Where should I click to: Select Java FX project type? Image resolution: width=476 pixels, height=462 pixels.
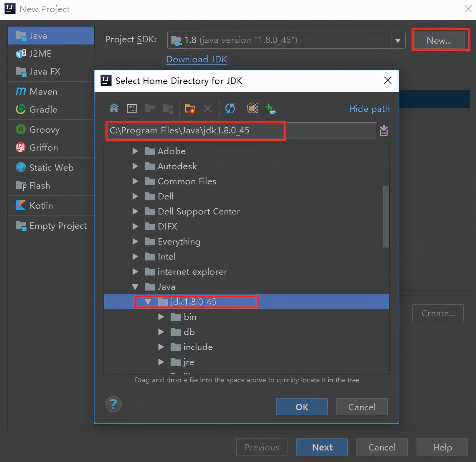click(x=51, y=71)
